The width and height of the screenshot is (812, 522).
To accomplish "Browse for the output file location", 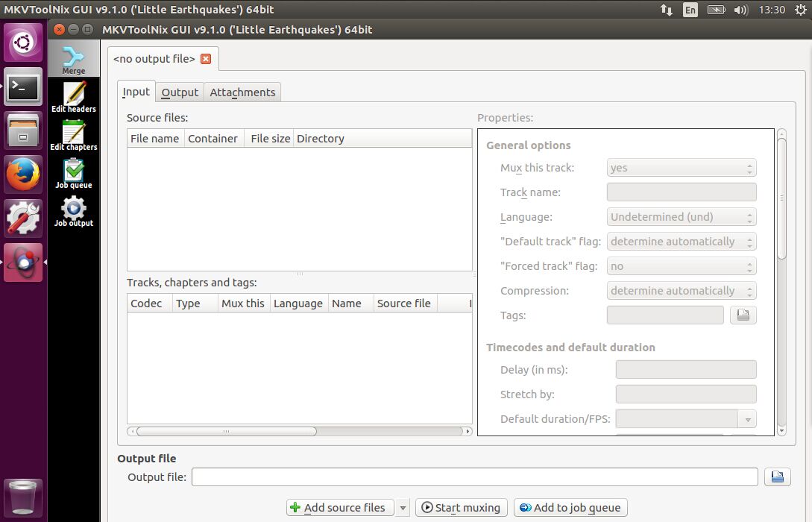I will 777,477.
